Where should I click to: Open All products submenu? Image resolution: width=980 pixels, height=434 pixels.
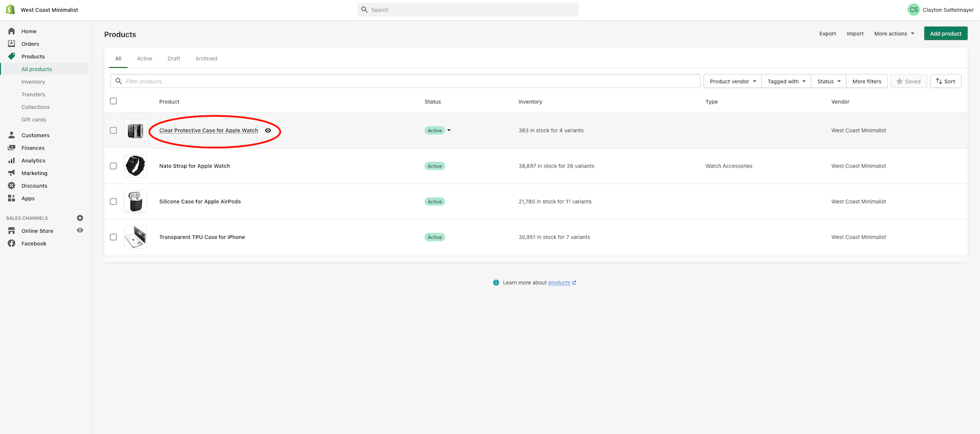[x=37, y=69]
